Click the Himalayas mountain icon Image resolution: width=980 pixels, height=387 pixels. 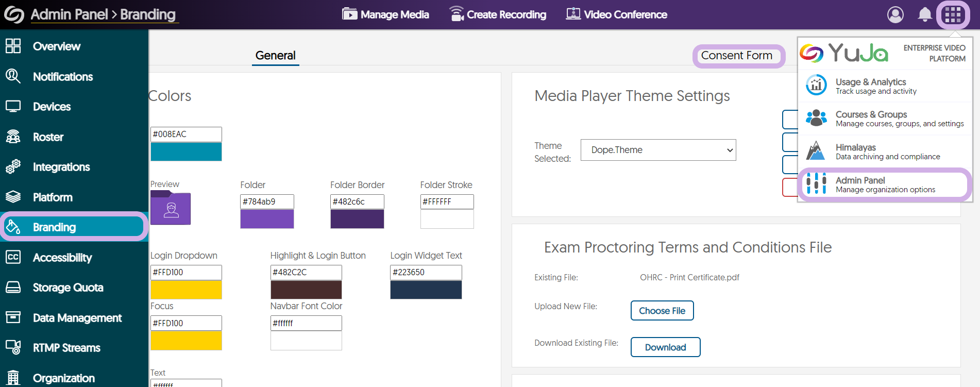coord(816,151)
